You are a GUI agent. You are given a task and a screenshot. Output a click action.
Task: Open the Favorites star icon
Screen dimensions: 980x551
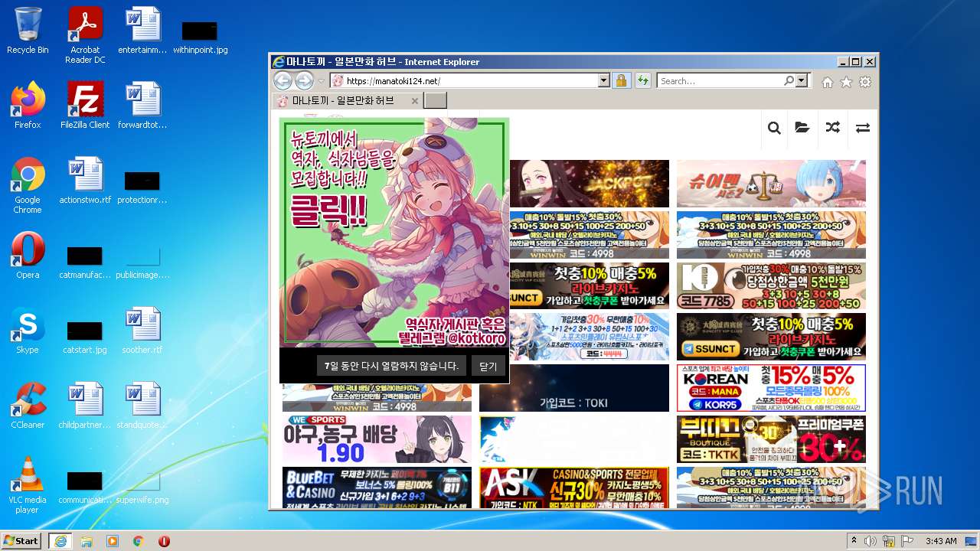(846, 82)
